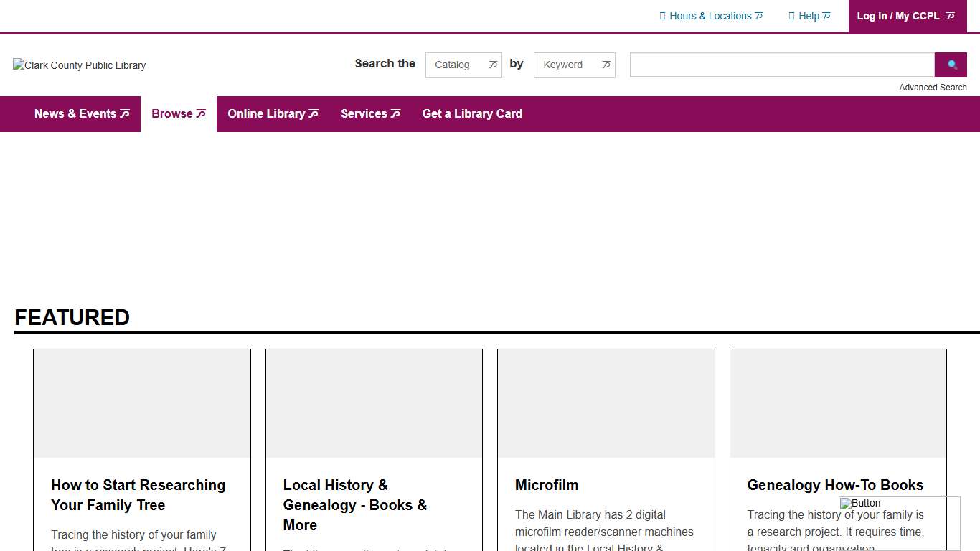Viewport: 980px width, 551px height.
Task: Open the Microfilm featured article
Action: click(x=547, y=485)
